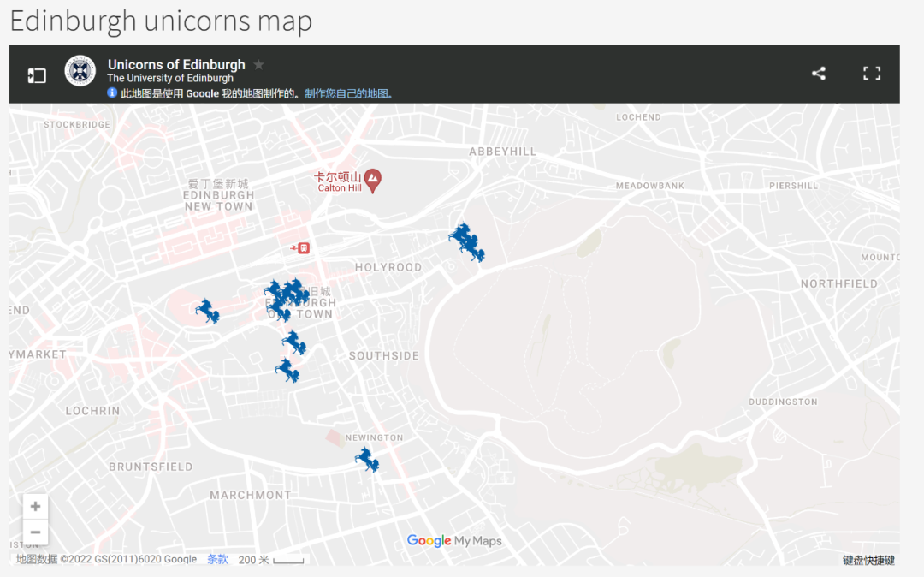The height and width of the screenshot is (577, 924).
Task: Zoom in with the plus button
Action: (35, 507)
